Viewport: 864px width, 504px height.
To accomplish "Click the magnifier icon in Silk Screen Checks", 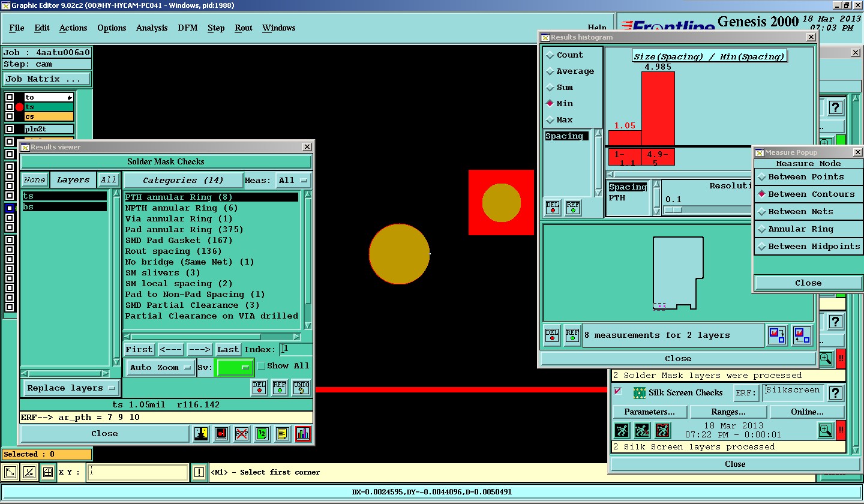I will tap(826, 430).
